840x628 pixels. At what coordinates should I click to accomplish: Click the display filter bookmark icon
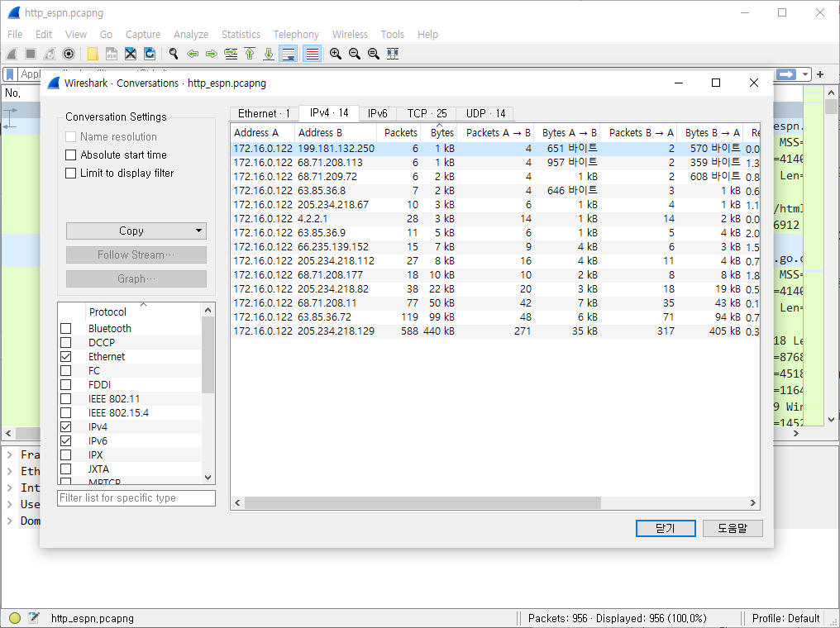click(10, 74)
